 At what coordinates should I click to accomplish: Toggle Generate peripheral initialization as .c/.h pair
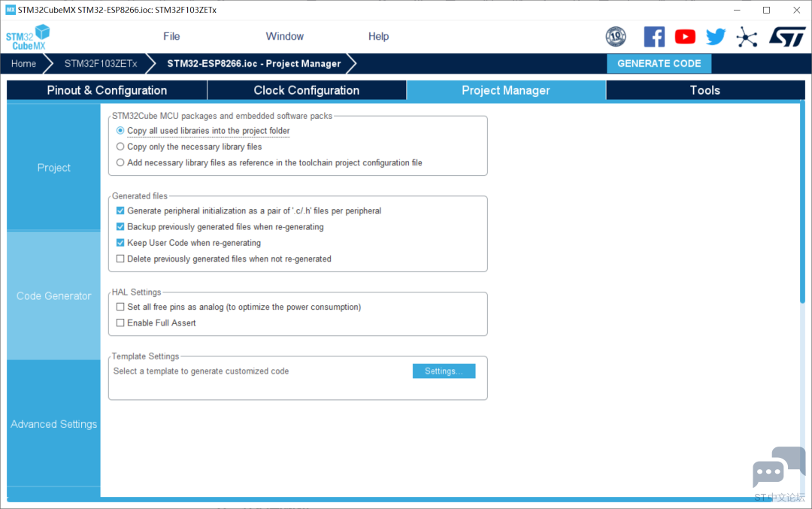(120, 211)
